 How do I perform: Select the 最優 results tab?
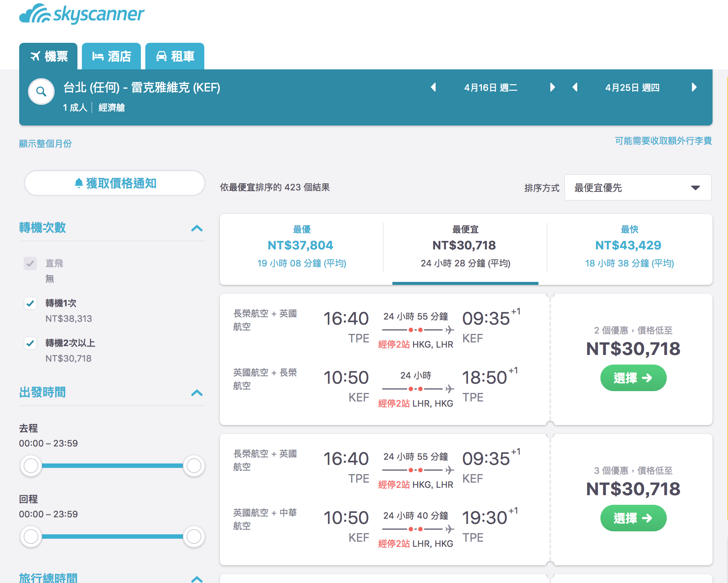301,245
